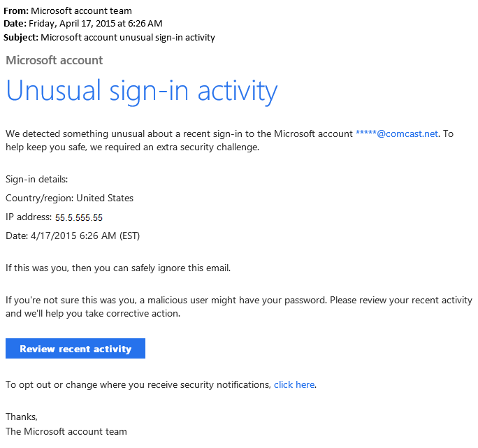478x448 pixels.
Task: Click the Date: Friday, April 17 header line
Action: 83,24
